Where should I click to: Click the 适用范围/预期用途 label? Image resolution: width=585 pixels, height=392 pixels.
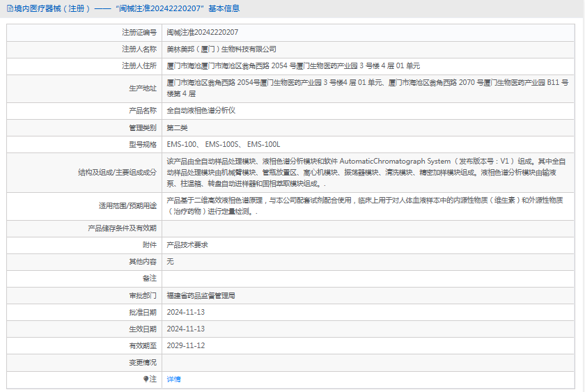pyautogui.click(x=127, y=206)
